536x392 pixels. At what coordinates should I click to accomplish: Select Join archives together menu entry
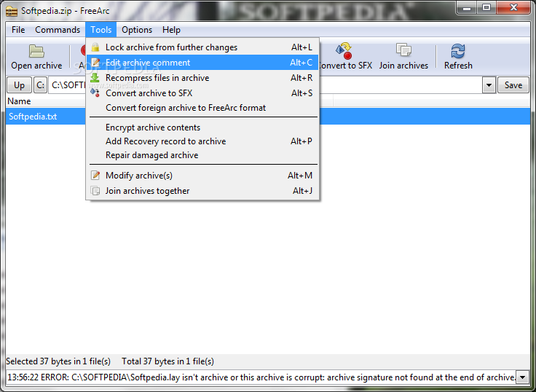coord(202,190)
